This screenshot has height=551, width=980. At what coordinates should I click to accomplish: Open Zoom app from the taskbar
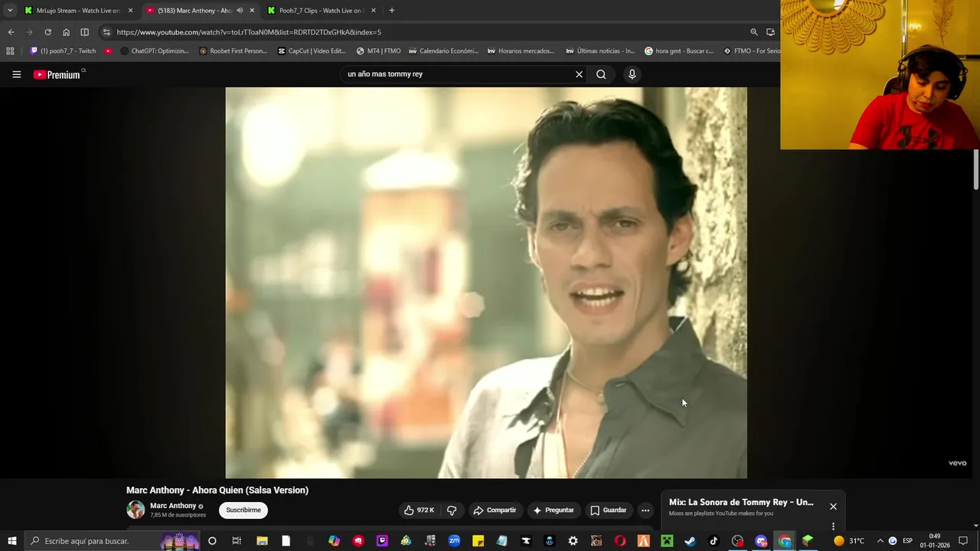pyautogui.click(x=454, y=541)
